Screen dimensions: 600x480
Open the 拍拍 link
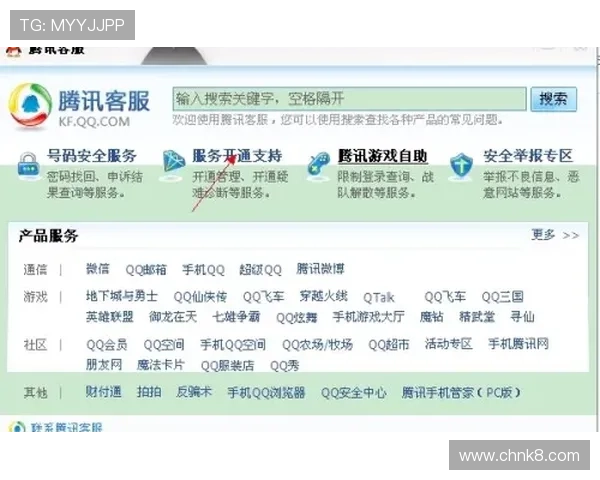pos(149,392)
